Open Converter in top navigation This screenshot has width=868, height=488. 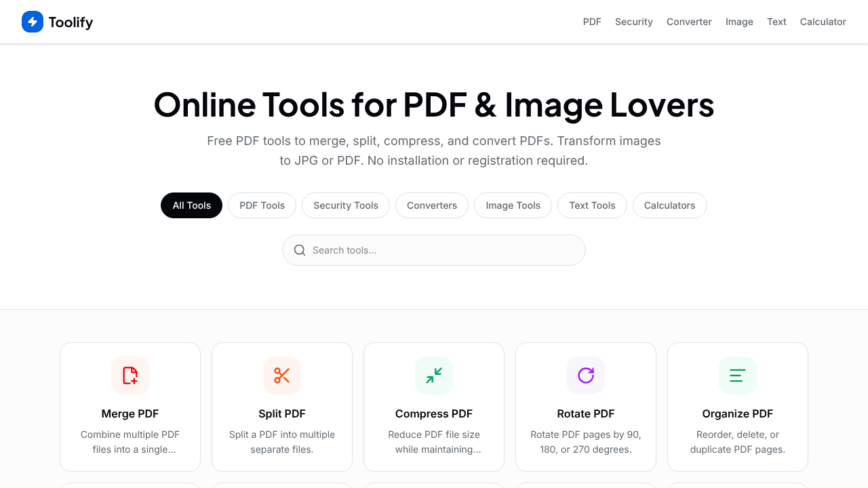click(x=689, y=22)
